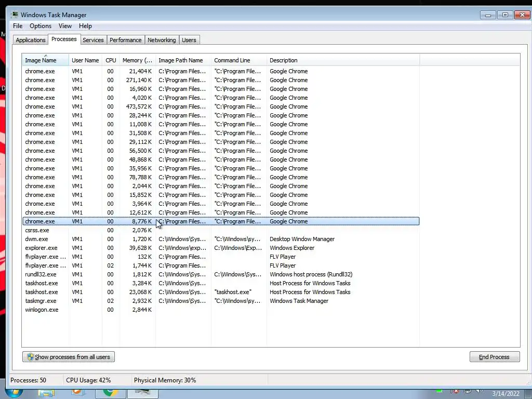Screen dimensions: 532x399
Task: Click the highlighted chrome.exe 8,776 K row
Action: (221, 221)
